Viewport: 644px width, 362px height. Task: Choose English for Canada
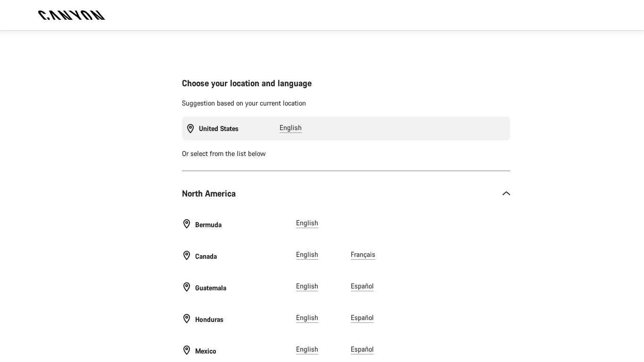307,255
